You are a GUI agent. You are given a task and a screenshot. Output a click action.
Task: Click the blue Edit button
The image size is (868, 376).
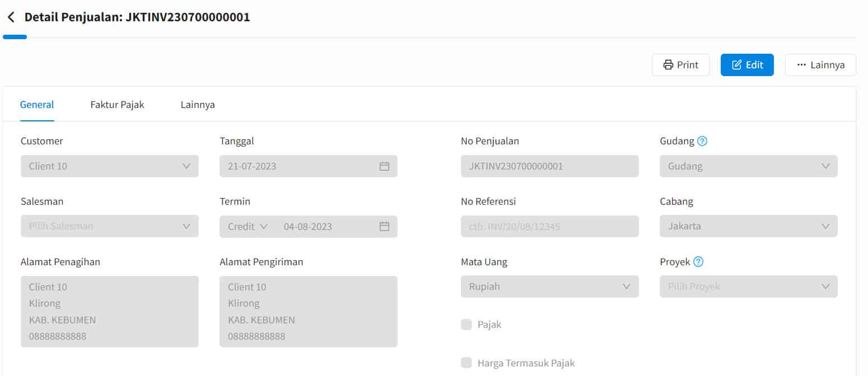pos(747,65)
